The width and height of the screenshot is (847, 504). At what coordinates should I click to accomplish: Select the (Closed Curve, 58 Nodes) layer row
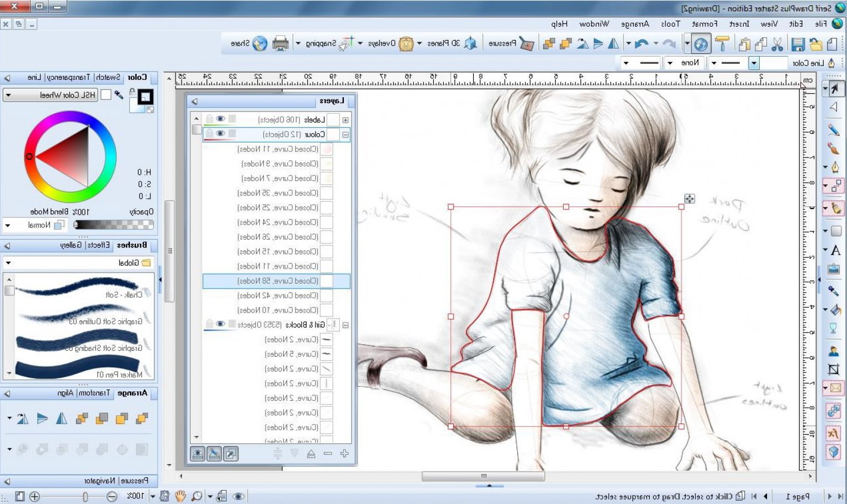(277, 281)
